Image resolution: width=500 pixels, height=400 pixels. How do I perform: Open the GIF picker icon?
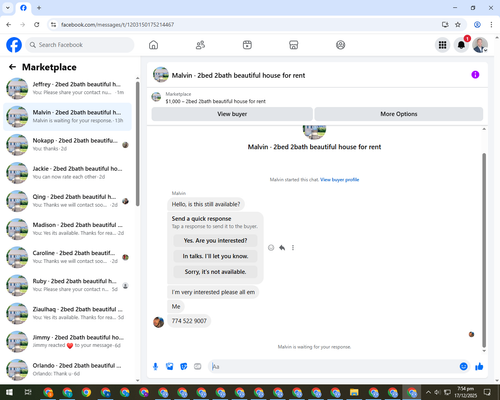pyautogui.click(x=198, y=367)
